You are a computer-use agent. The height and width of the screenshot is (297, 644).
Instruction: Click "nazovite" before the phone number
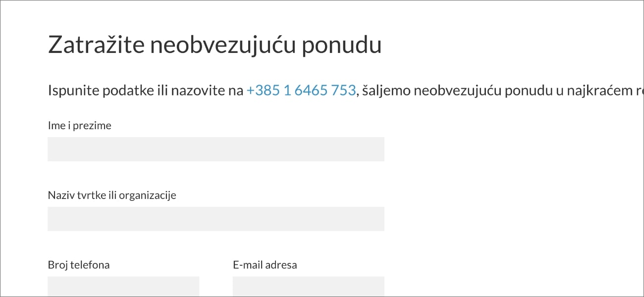pyautogui.click(x=197, y=91)
